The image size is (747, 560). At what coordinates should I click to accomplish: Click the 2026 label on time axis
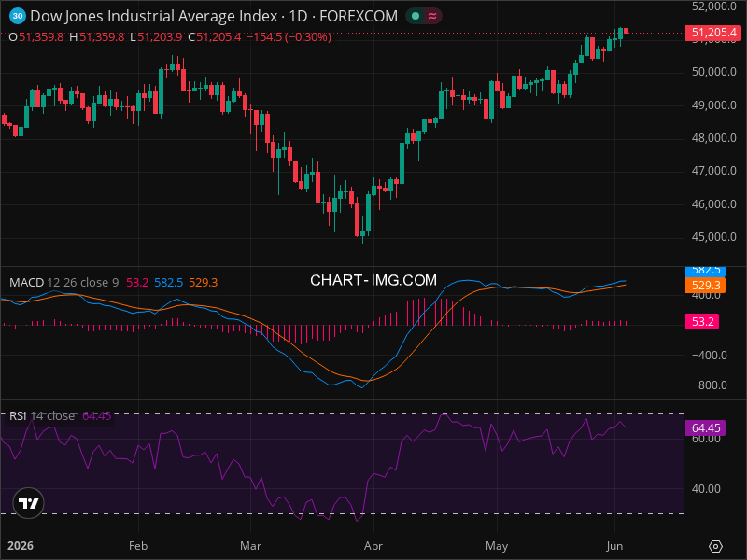(21, 546)
